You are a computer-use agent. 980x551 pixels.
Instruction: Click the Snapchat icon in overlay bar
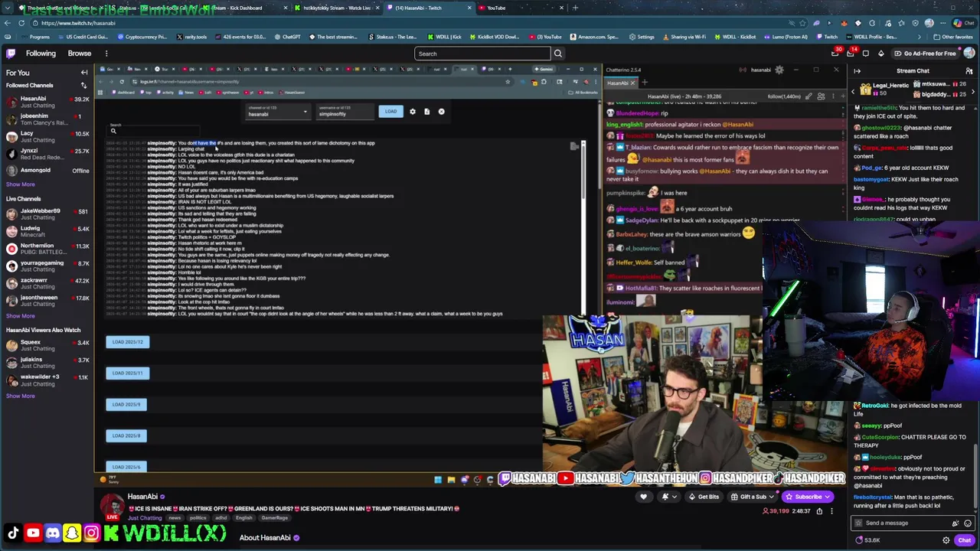72,533
